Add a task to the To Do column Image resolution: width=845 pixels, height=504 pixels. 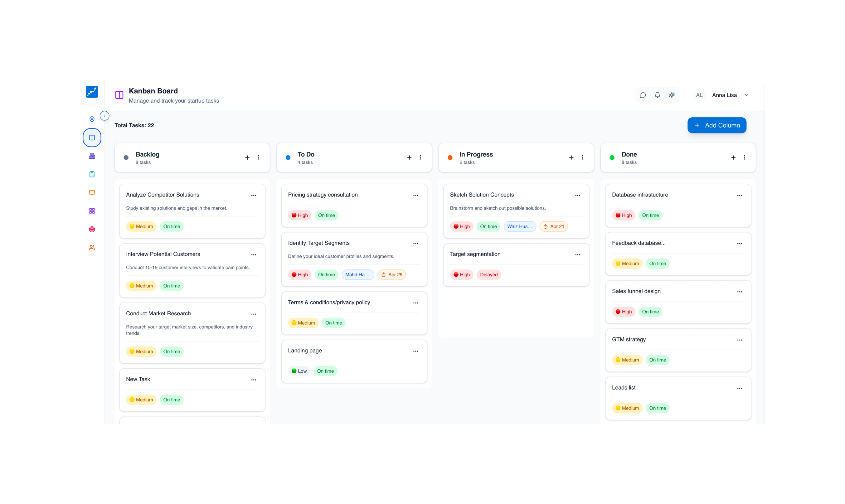pos(409,157)
